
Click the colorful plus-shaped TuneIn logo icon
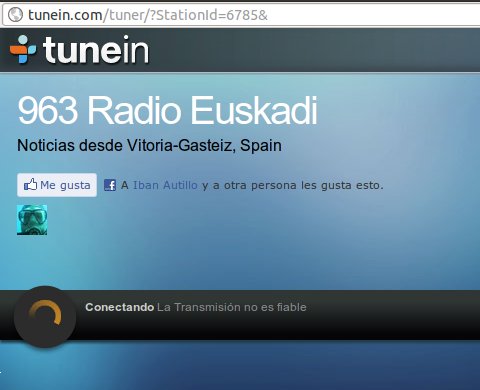23,49
